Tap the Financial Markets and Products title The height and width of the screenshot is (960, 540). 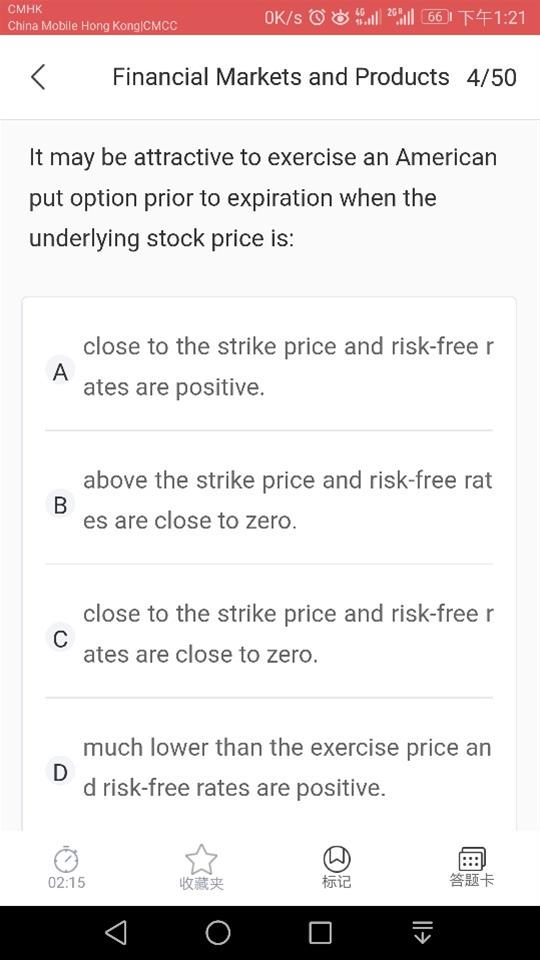(x=280, y=77)
